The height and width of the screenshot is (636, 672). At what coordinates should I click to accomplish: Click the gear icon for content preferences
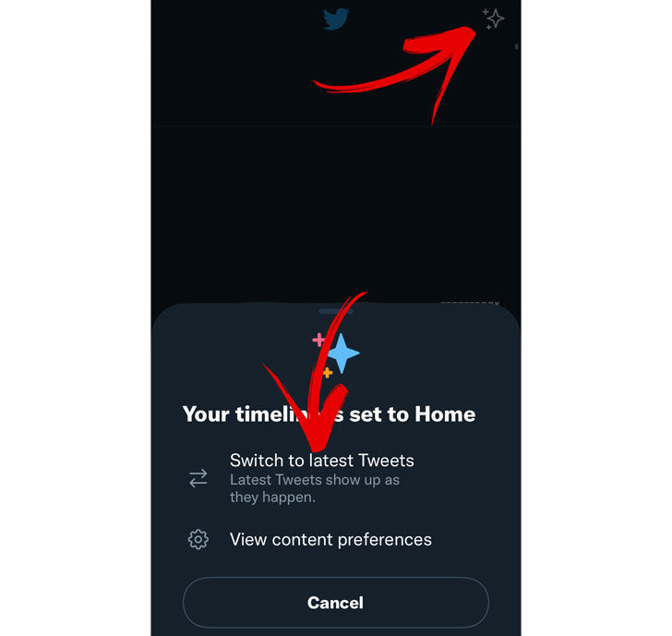[x=198, y=539]
